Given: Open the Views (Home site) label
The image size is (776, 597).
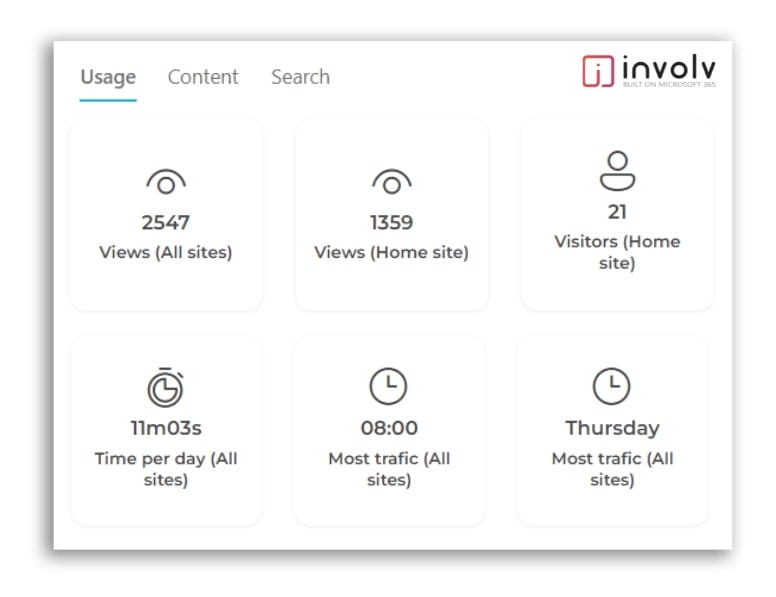Looking at the screenshot, I should pyautogui.click(x=391, y=252).
